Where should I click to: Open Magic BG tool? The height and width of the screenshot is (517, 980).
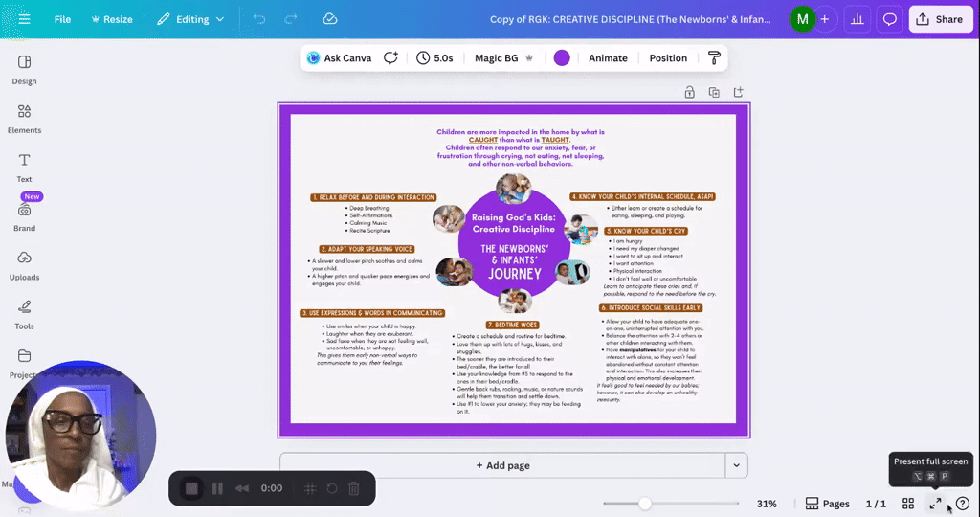pyautogui.click(x=503, y=58)
